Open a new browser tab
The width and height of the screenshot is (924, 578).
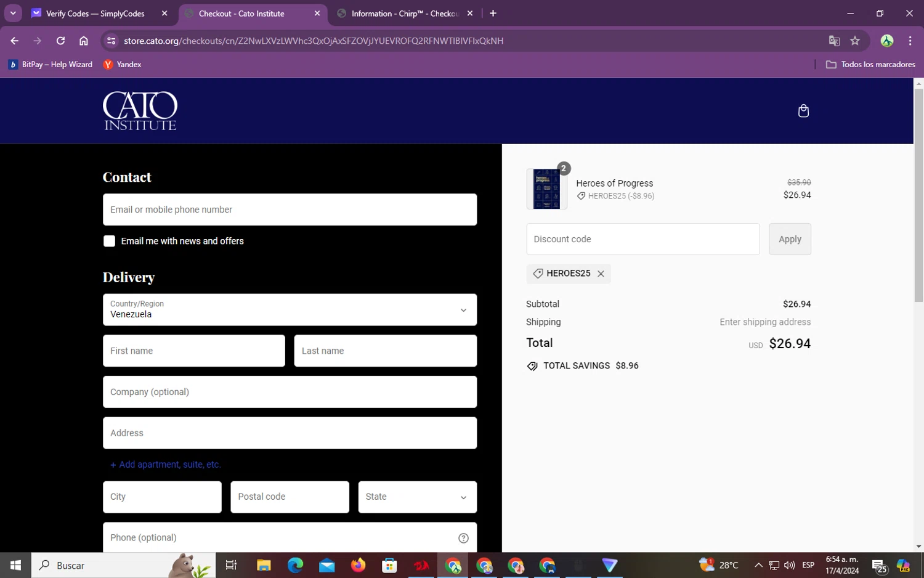point(493,13)
